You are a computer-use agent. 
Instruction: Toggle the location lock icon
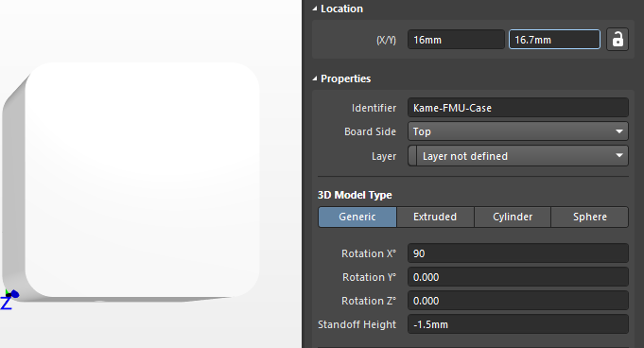point(618,40)
